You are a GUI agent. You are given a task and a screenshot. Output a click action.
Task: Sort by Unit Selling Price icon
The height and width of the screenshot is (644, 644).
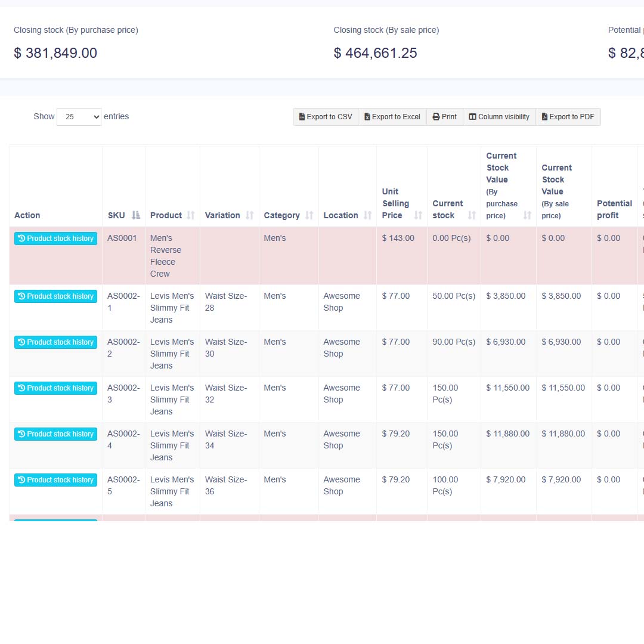[x=418, y=215]
